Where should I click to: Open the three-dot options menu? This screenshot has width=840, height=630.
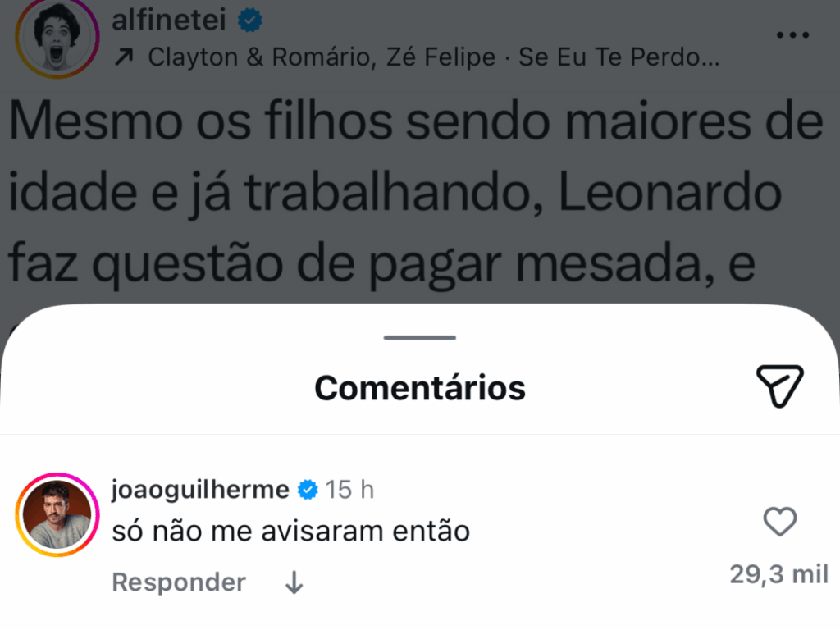pos(792,33)
